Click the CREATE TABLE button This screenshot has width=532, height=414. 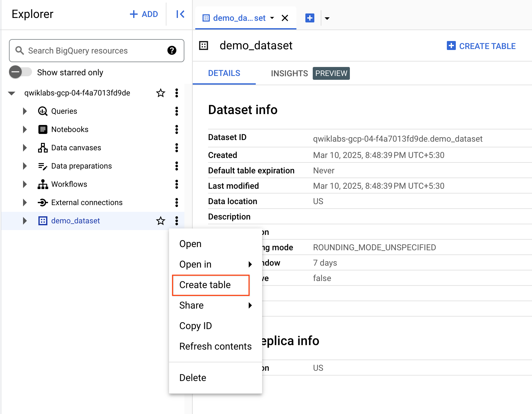click(x=481, y=46)
